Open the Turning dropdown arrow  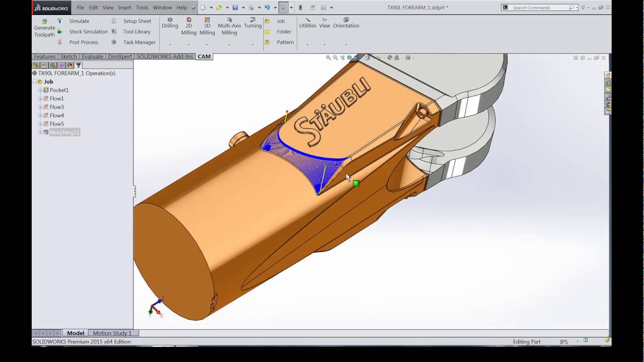253,45
